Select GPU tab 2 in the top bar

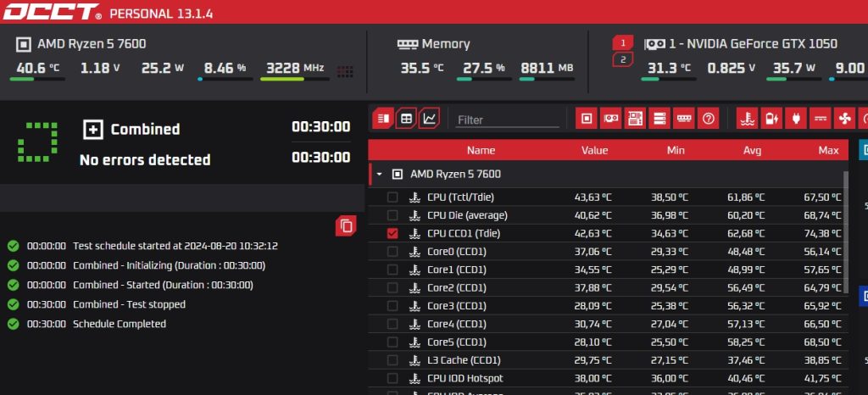pyautogui.click(x=623, y=59)
